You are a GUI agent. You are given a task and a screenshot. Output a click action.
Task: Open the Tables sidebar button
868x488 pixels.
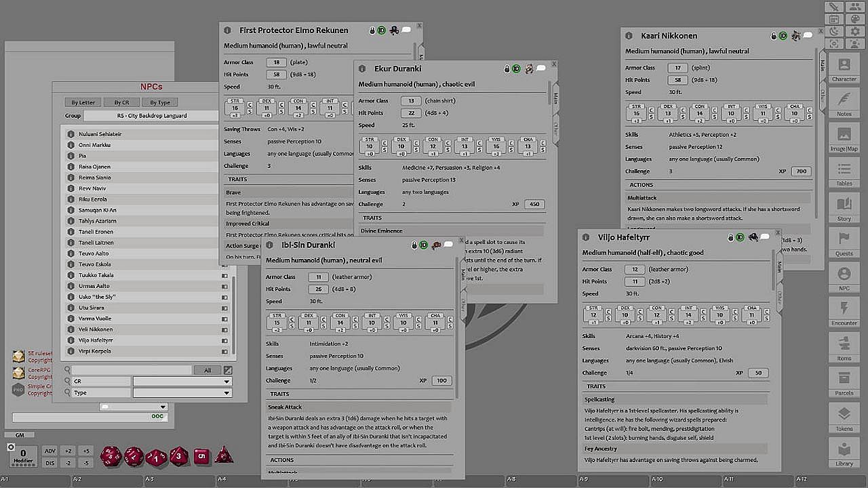(844, 174)
